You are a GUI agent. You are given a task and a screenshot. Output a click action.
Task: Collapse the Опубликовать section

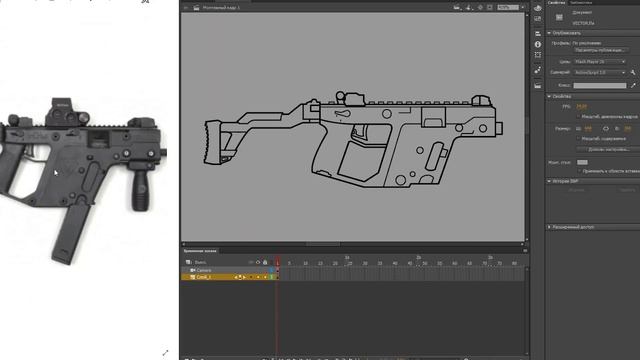[x=549, y=33]
